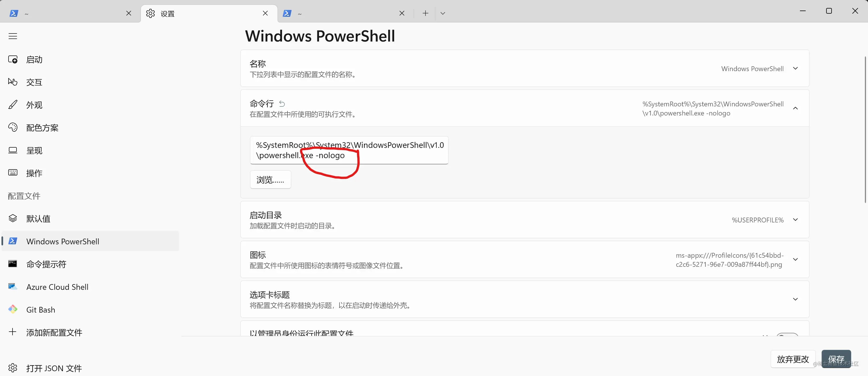The height and width of the screenshot is (376, 868).
Task: Close the 设置 settings tab
Action: [265, 13]
